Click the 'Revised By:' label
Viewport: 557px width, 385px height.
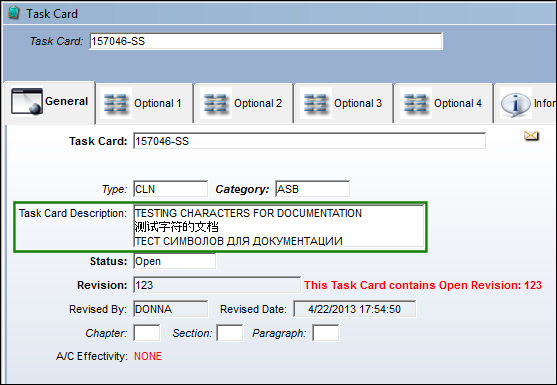pyautogui.click(x=98, y=309)
